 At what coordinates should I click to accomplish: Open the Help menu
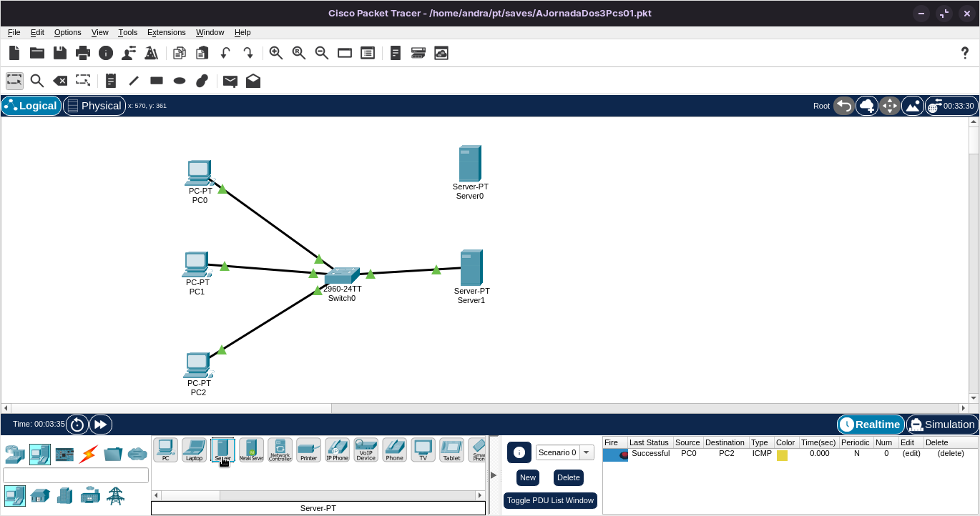pyautogui.click(x=242, y=32)
